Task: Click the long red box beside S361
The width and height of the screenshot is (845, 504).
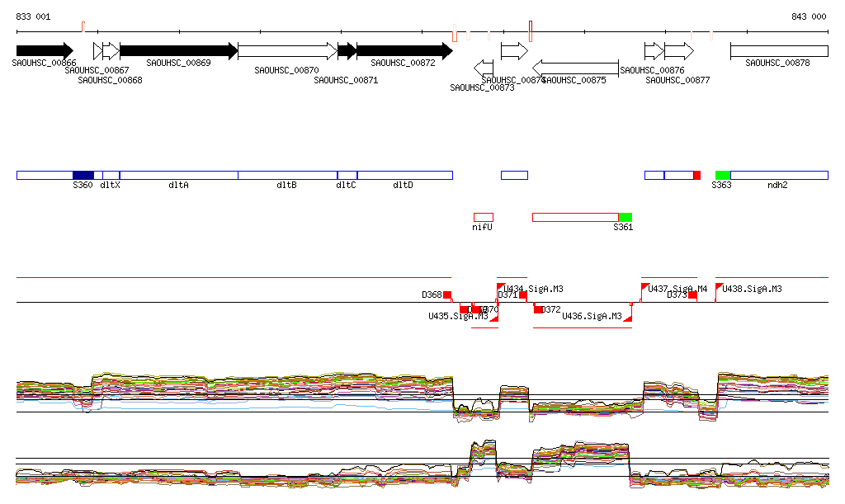Action: tap(575, 217)
